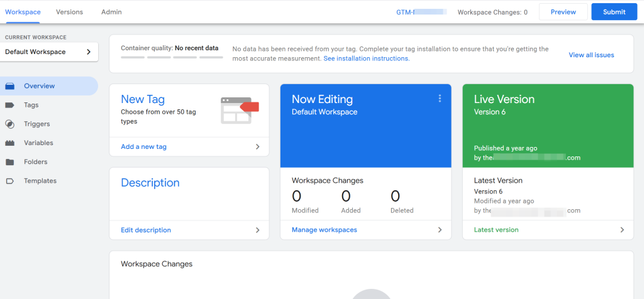Click the Modified count value
This screenshot has height=299, width=644.
pyautogui.click(x=296, y=197)
